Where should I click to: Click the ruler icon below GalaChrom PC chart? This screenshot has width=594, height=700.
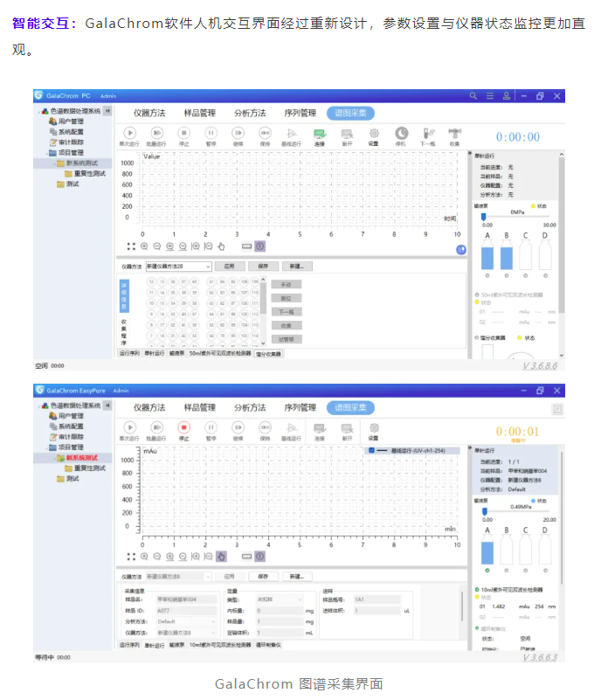pos(247,246)
